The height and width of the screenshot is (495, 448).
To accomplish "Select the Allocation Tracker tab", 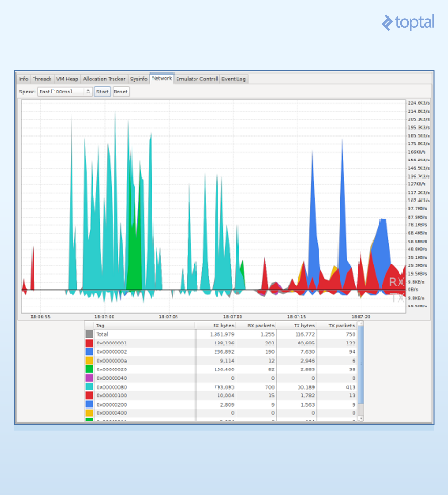I will click(104, 79).
